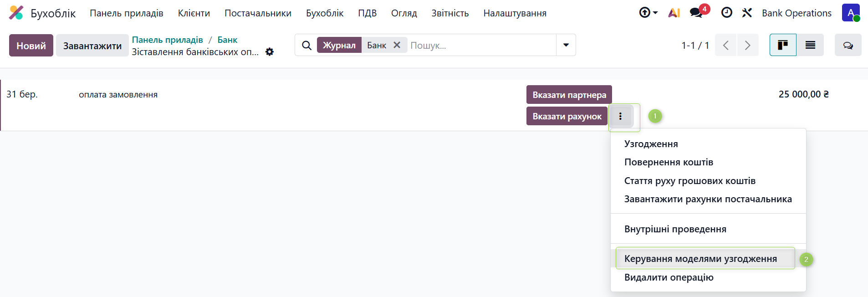Expand the search options dropdown arrow
This screenshot has width=868, height=297.
[566, 45]
